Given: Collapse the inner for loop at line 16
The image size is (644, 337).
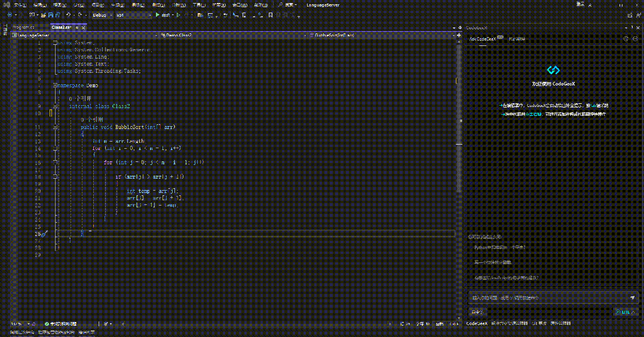Looking at the screenshot, I should click(x=55, y=163).
